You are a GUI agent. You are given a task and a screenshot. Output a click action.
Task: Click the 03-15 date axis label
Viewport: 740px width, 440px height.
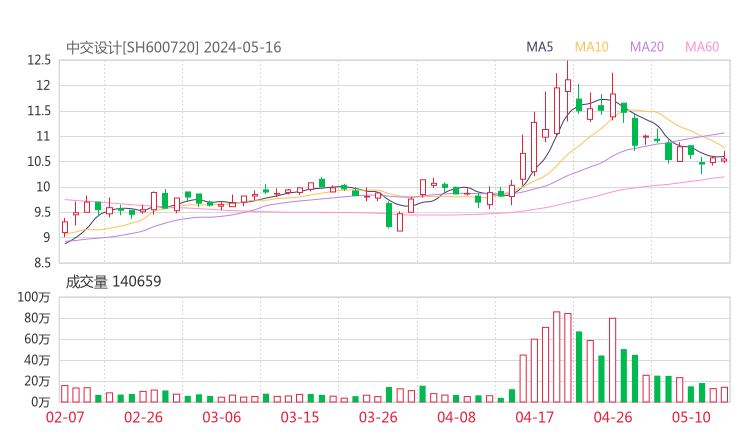tap(300, 417)
